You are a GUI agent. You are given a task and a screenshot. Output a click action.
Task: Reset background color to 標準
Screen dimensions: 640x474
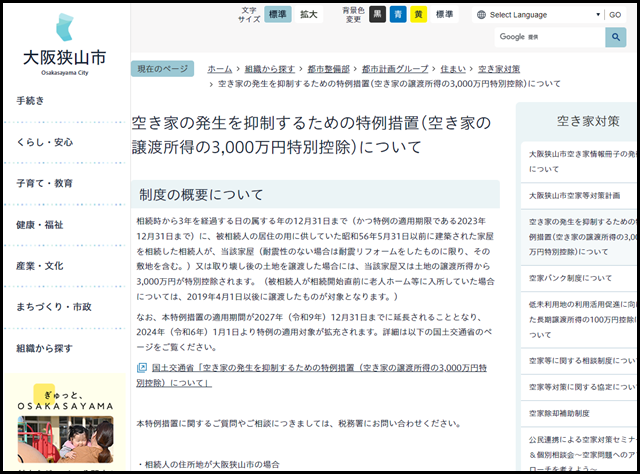[444, 14]
